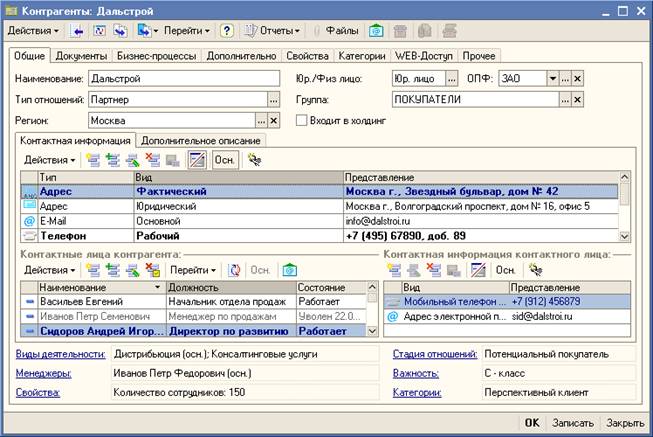Click delete icon in contact persons toolbar

tap(152, 270)
